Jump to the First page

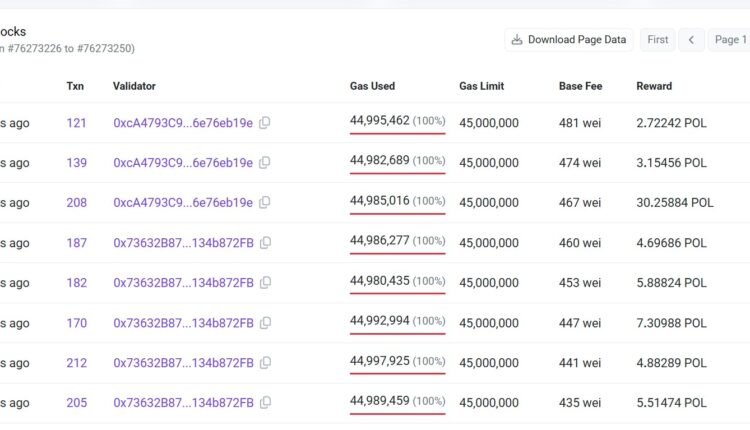(657, 40)
